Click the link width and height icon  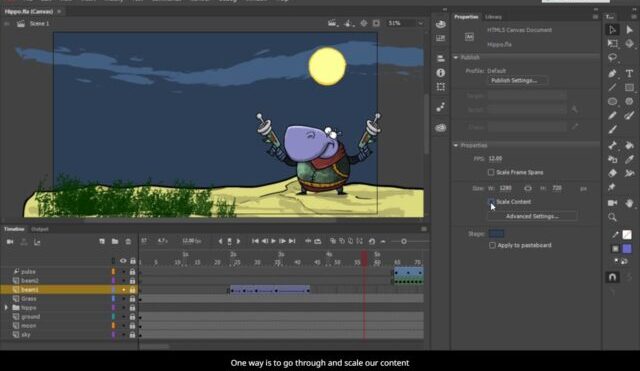tap(528, 188)
